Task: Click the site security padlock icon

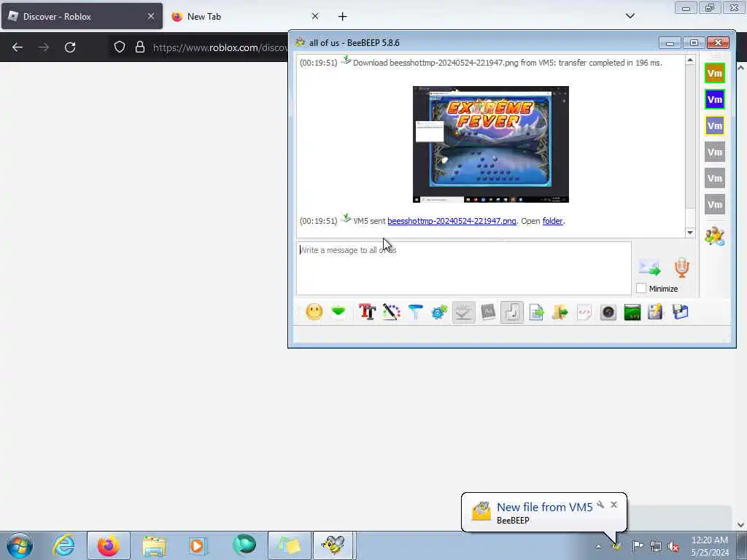Action: point(139,47)
